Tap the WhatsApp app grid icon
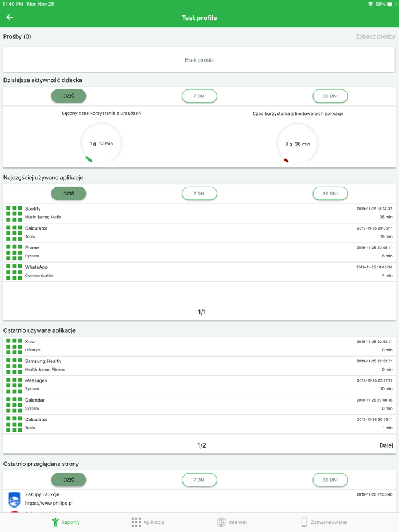The height and width of the screenshot is (532, 399). point(14,272)
